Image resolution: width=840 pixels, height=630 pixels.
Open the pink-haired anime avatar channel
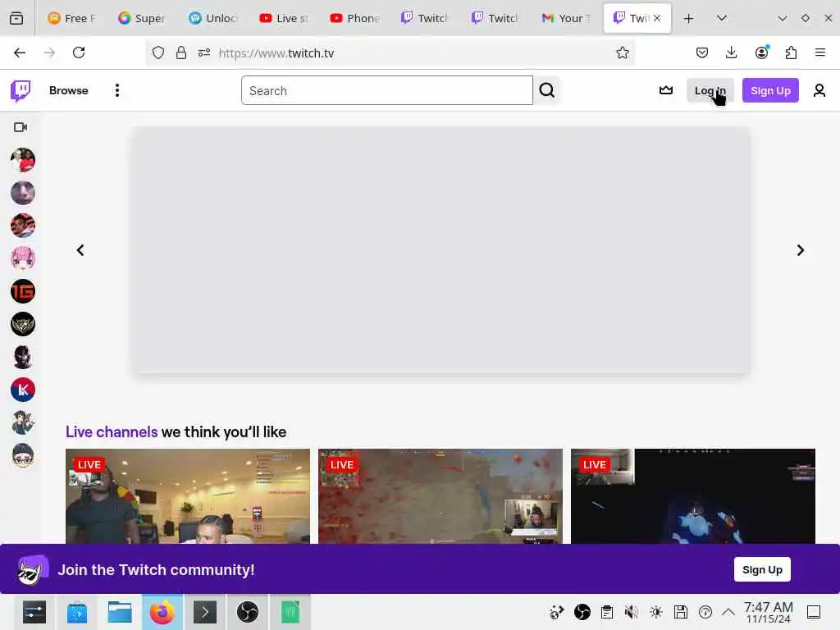pos(22,258)
